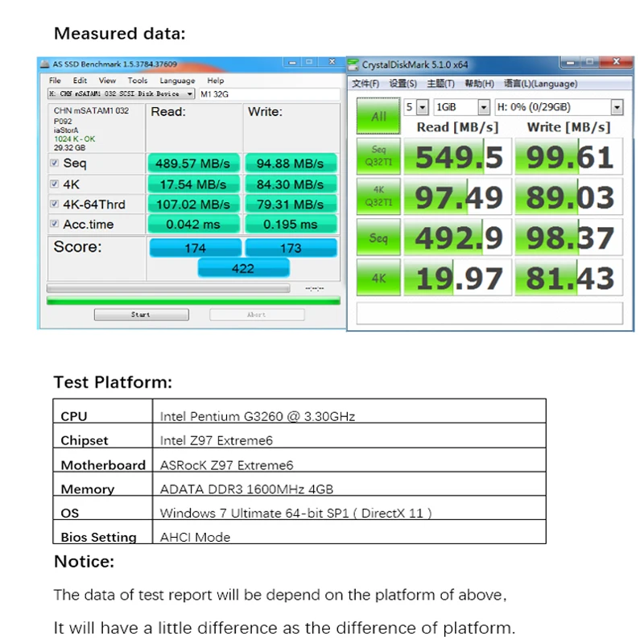Image resolution: width=644 pixels, height=644 pixels.
Task: Open the Help menu in AS SSD
Action: [215, 80]
